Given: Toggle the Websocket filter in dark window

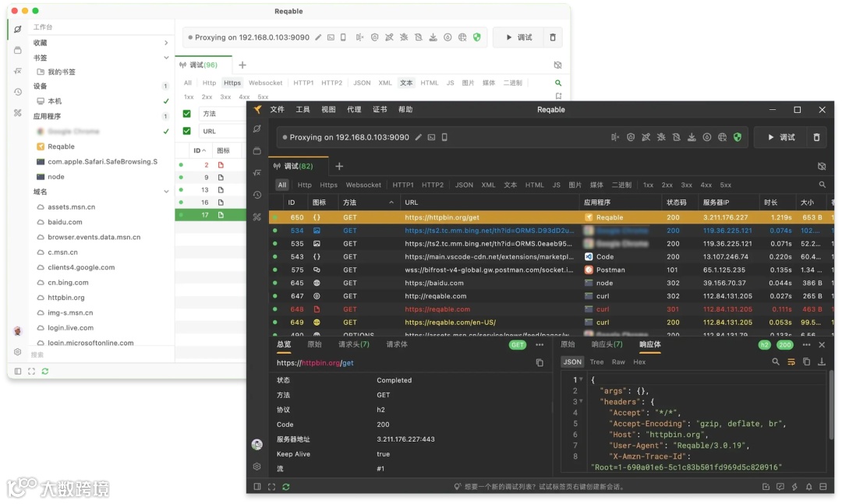Looking at the screenshot, I should (363, 185).
